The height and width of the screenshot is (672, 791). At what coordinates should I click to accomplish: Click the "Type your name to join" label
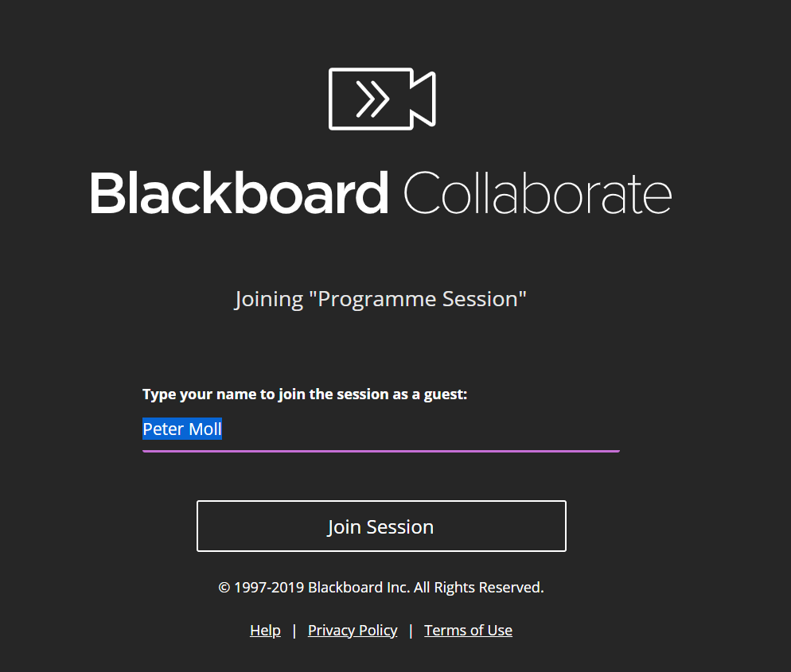point(305,394)
